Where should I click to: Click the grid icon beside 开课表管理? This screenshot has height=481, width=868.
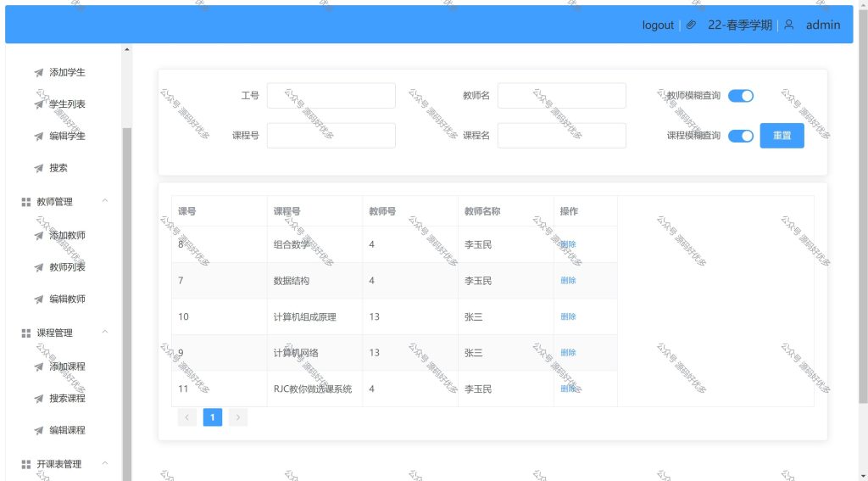pos(26,464)
